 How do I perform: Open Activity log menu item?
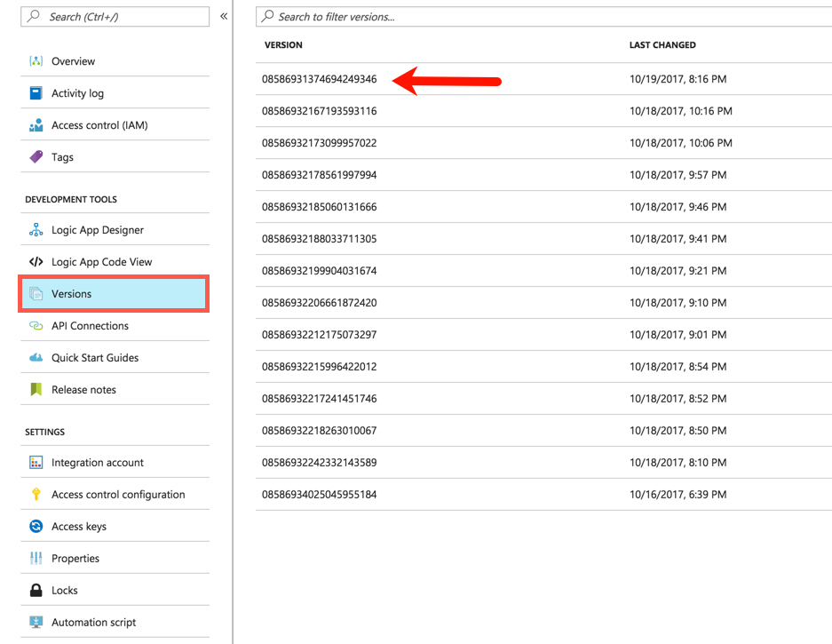click(115, 93)
